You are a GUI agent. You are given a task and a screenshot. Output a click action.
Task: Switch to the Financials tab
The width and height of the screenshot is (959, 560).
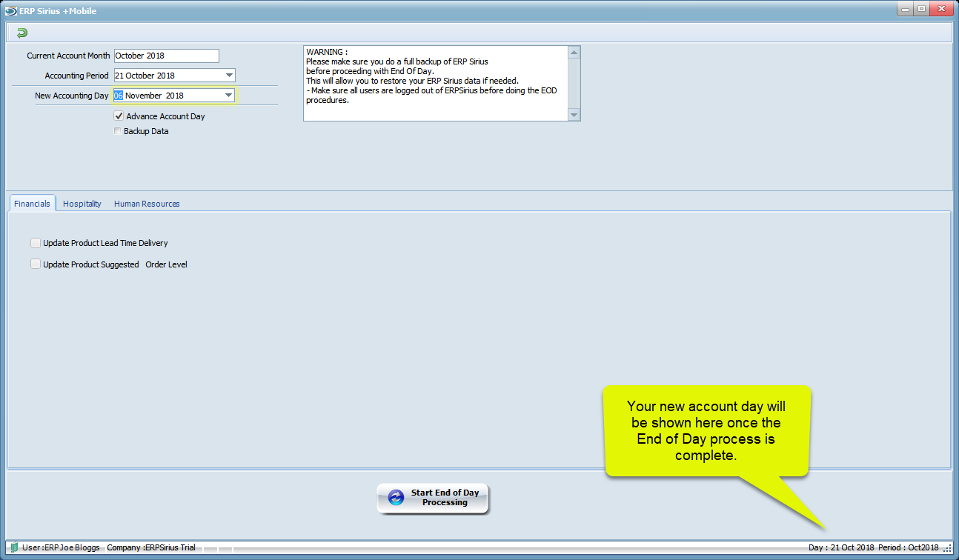pos(32,204)
